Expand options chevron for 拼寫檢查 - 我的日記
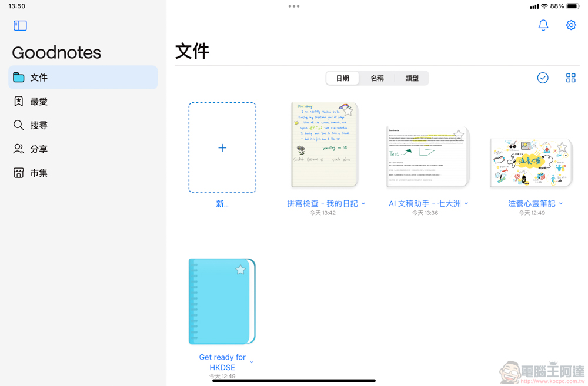This screenshot has height=386, width=588. [363, 204]
